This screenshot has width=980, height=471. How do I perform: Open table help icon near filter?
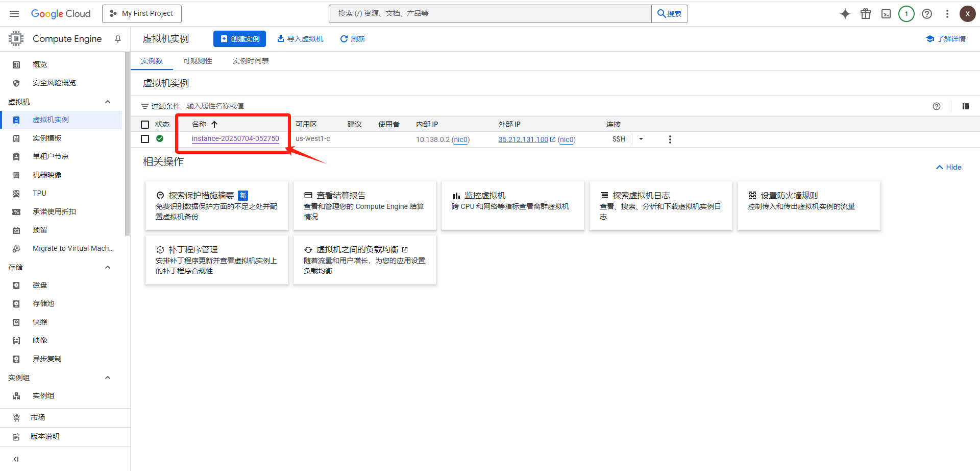click(x=937, y=106)
